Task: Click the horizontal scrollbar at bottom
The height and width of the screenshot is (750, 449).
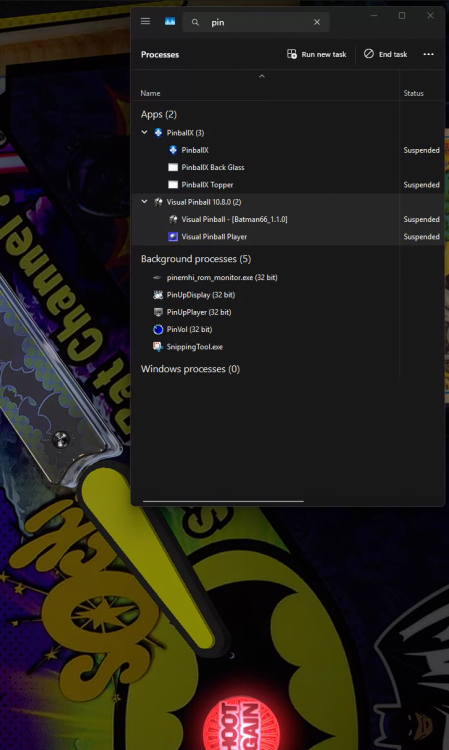Action: pos(223,501)
